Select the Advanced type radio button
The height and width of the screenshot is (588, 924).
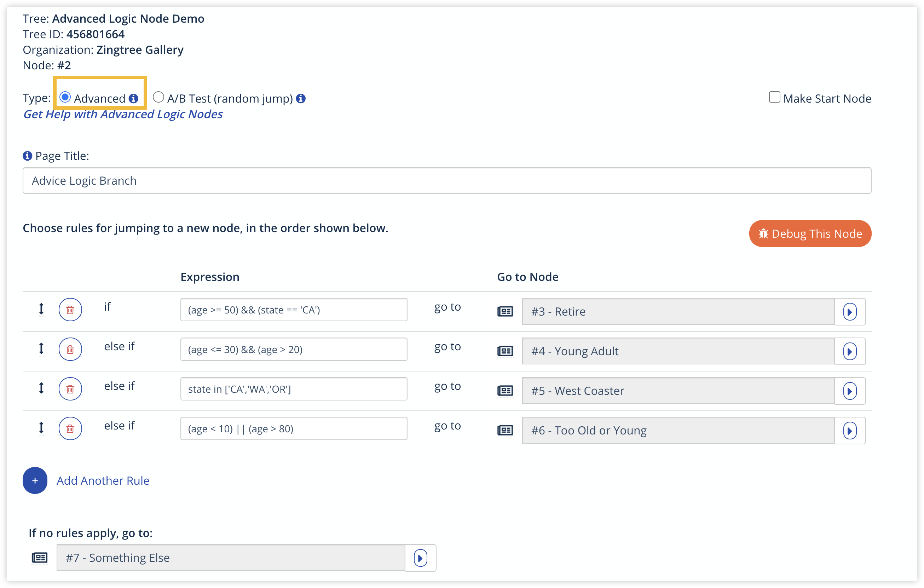(x=65, y=98)
